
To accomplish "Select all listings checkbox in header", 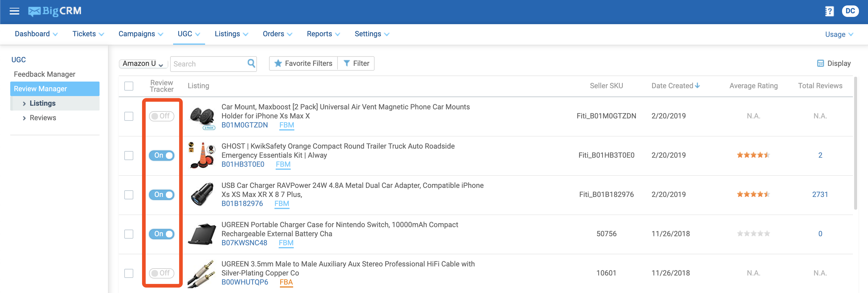I will click(129, 86).
